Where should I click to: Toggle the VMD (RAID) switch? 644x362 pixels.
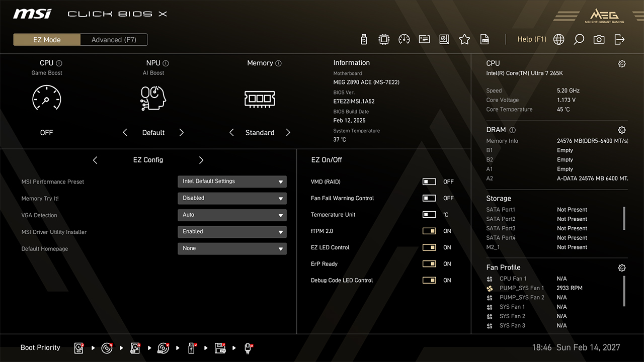pos(429,182)
